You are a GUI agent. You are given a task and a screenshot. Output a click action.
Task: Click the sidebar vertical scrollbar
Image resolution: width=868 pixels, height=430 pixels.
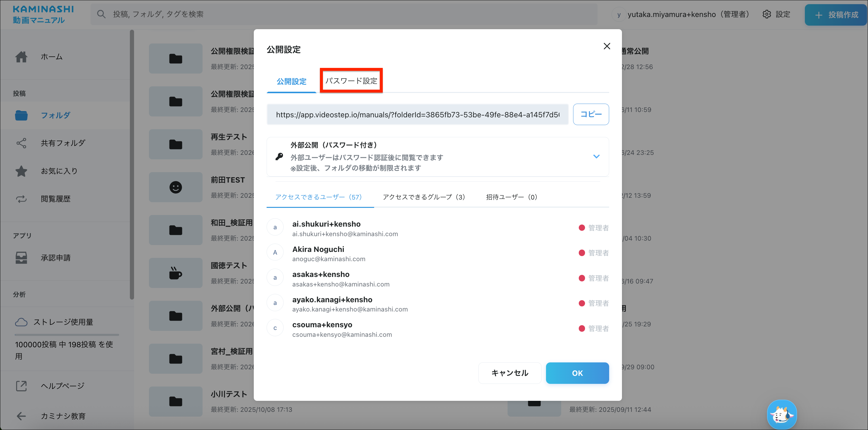pos(132,165)
